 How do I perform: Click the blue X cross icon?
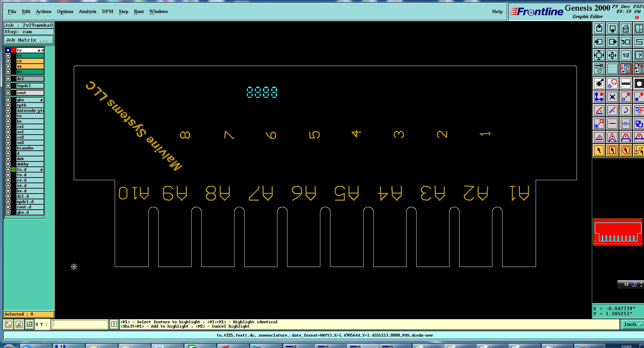612,97
